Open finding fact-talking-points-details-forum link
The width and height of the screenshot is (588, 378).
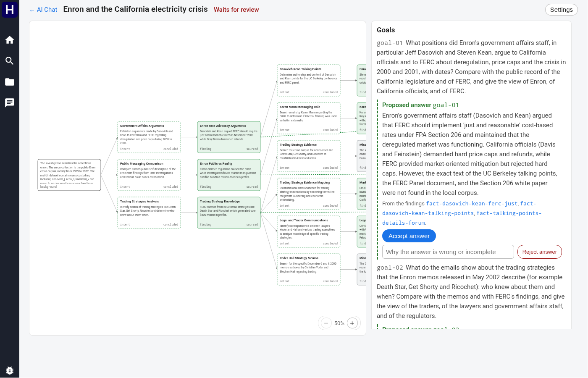click(x=462, y=218)
